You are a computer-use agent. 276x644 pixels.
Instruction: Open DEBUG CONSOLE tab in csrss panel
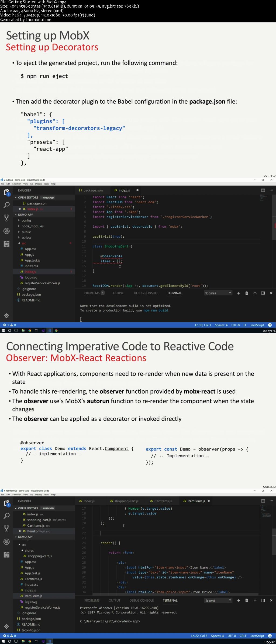146,293
